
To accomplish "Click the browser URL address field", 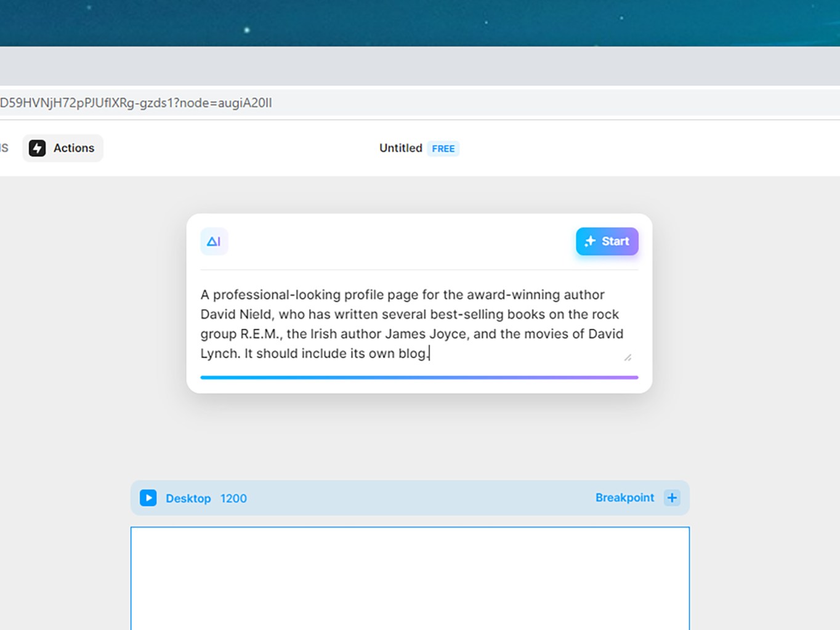I will click(419, 103).
